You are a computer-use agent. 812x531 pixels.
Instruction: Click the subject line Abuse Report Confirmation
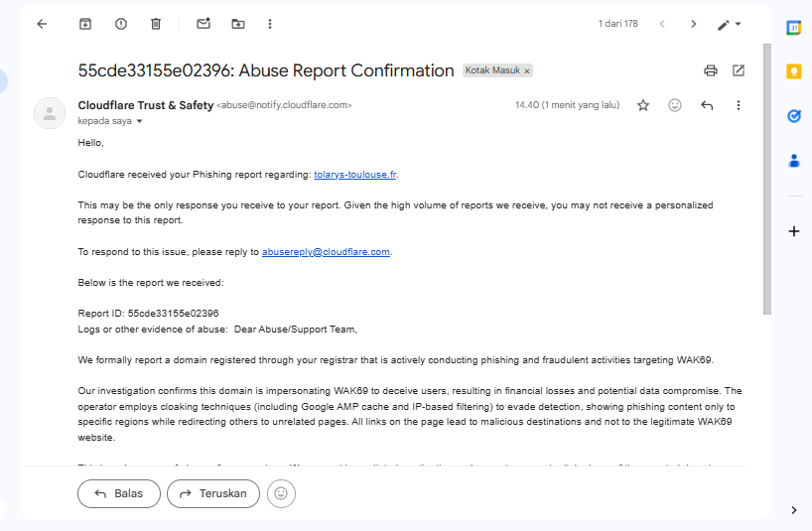click(266, 70)
